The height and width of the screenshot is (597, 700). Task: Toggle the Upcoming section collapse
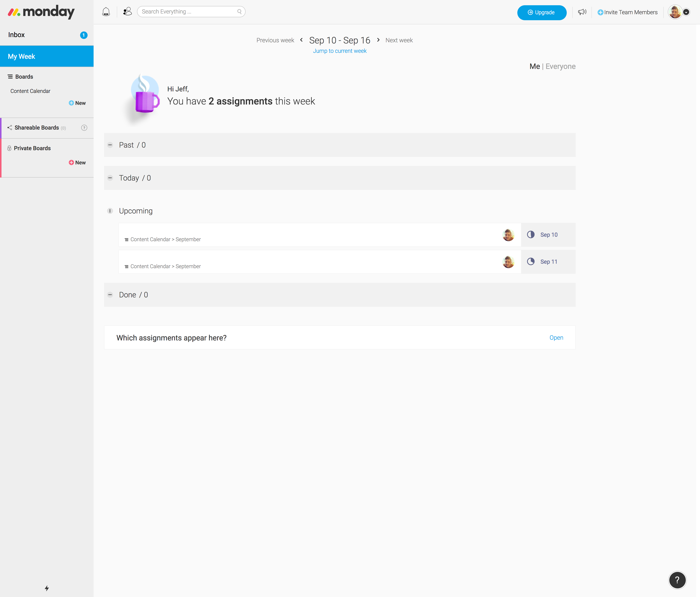(x=110, y=211)
